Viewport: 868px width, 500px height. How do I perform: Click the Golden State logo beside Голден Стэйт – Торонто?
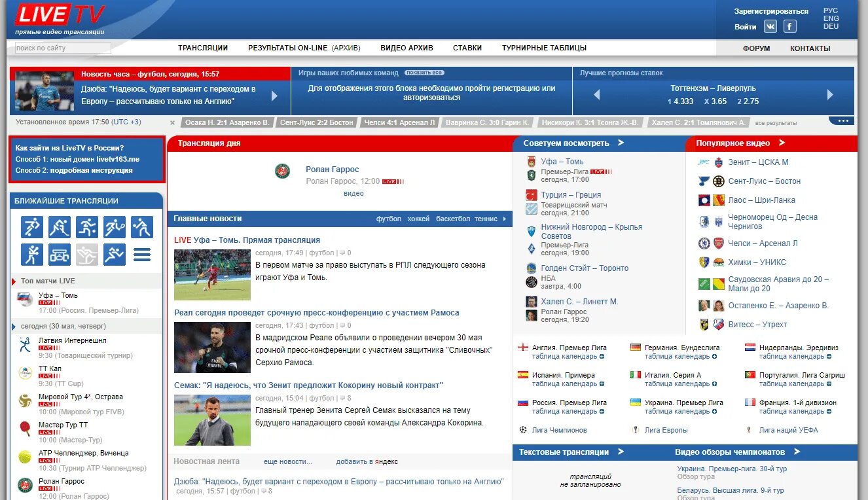click(532, 268)
